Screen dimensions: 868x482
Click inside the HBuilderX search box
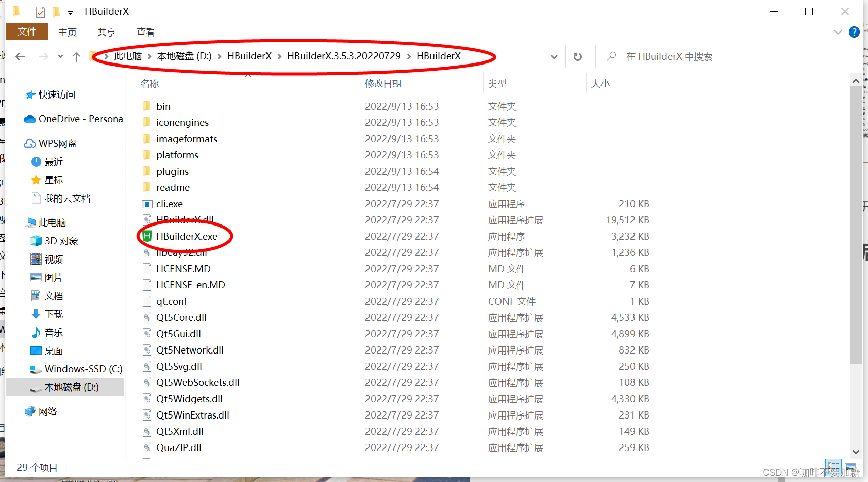click(711, 56)
